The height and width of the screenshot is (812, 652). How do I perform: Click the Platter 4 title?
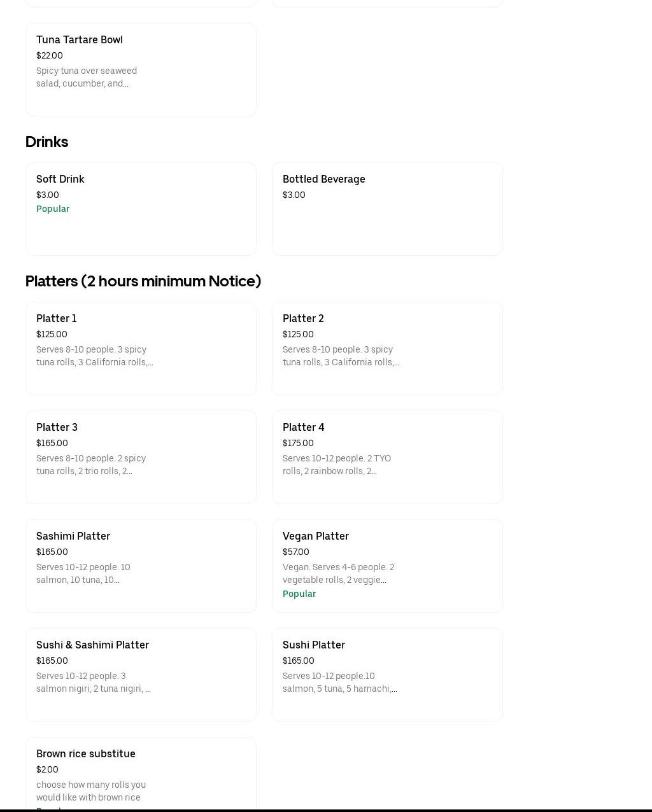pyautogui.click(x=303, y=427)
